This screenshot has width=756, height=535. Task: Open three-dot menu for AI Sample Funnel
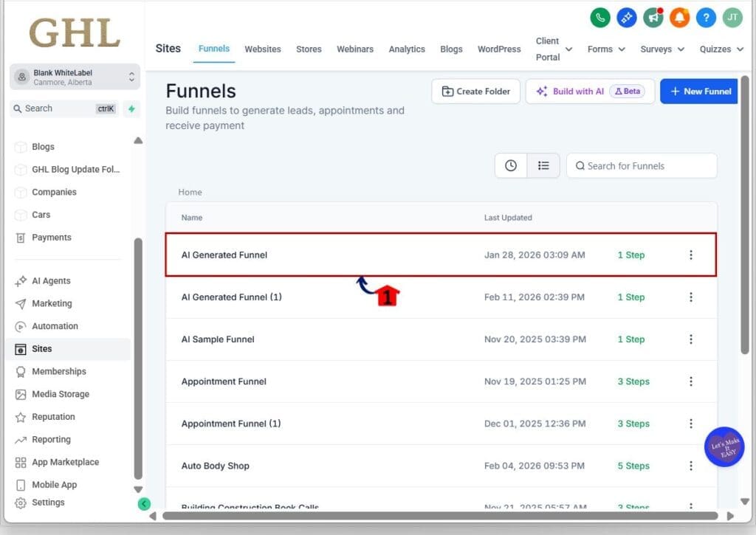[691, 339]
